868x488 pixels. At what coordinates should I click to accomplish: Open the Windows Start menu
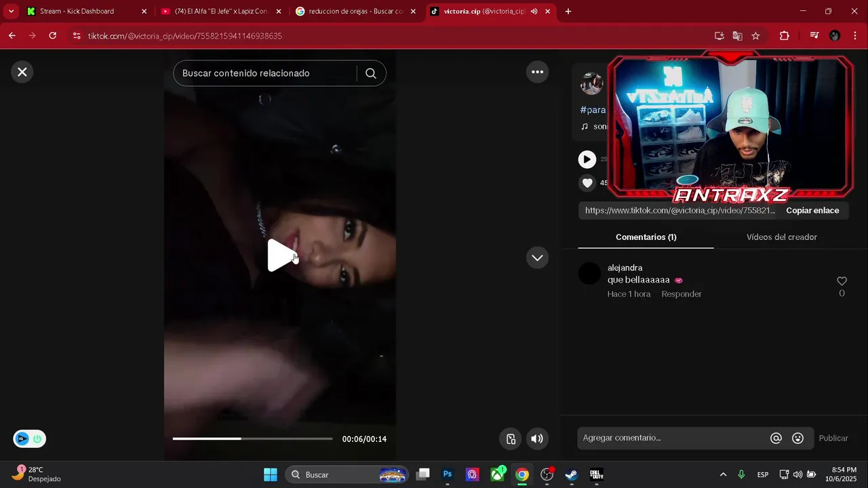271,474
